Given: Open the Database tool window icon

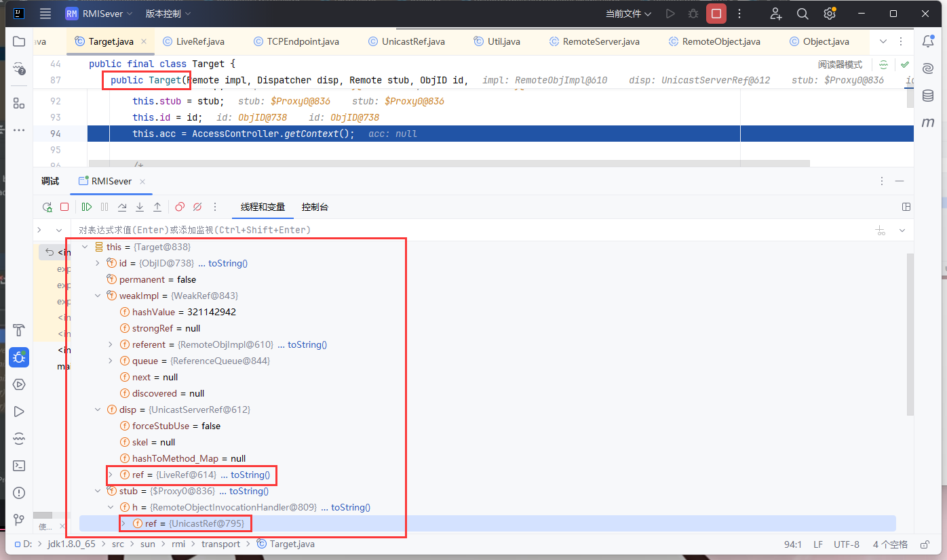Looking at the screenshot, I should coord(927,96).
